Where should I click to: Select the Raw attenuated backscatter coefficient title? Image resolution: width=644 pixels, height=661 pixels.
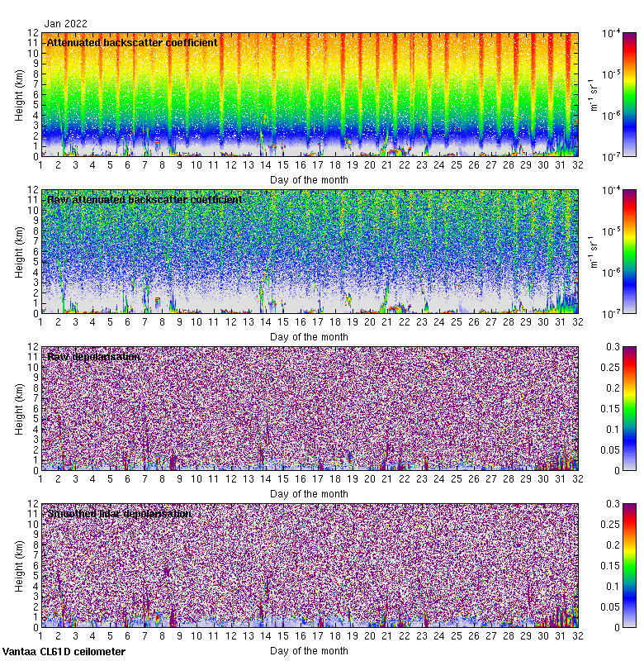[x=144, y=199]
